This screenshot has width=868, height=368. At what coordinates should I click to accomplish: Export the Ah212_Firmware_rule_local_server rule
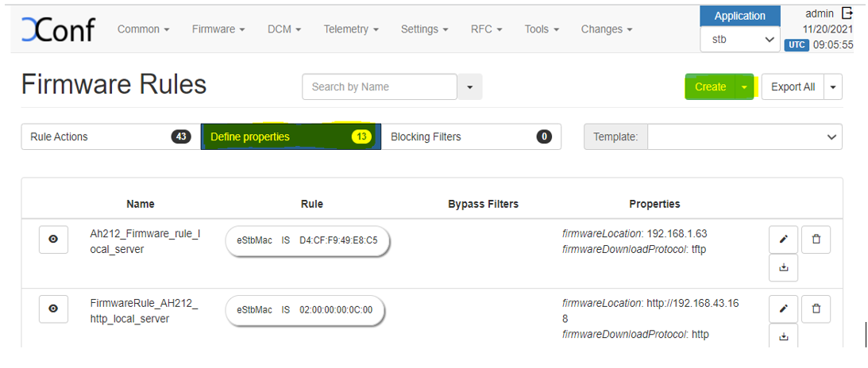[x=783, y=268]
